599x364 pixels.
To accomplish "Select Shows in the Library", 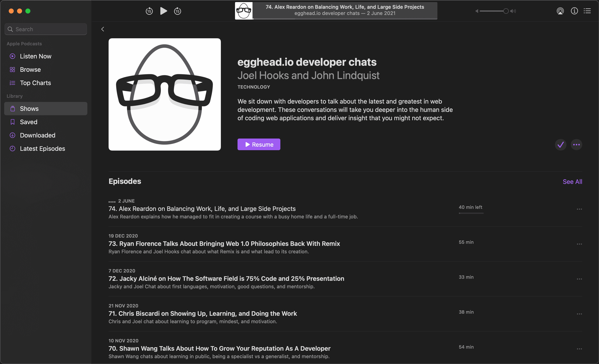I will [x=46, y=109].
